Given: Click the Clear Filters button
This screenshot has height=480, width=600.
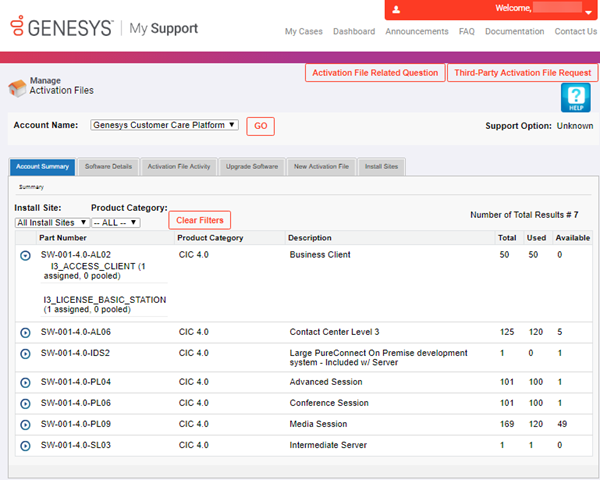Looking at the screenshot, I should pyautogui.click(x=200, y=220).
